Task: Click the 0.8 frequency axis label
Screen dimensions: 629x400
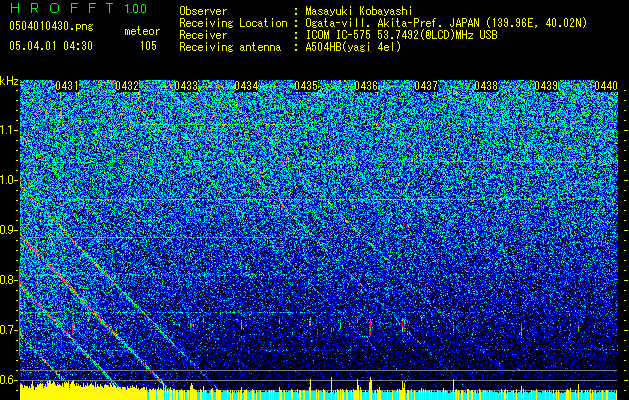Action: pos(9,280)
